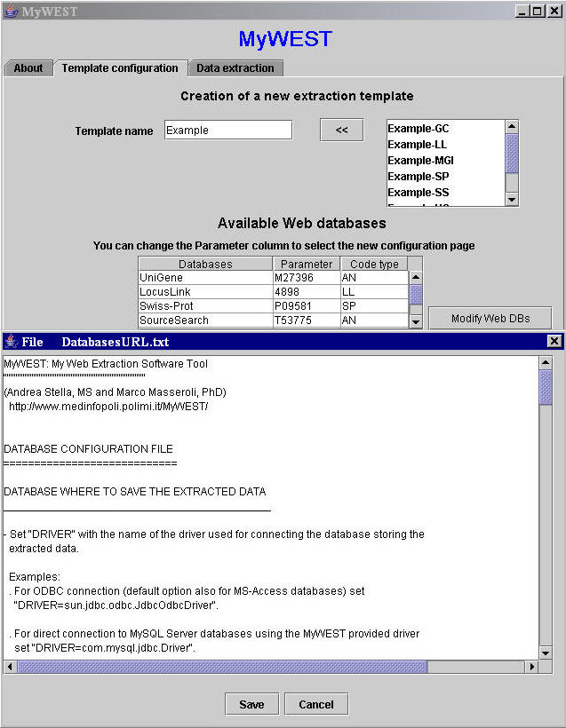Click text editor vertical scroll down arrow

pos(546,653)
